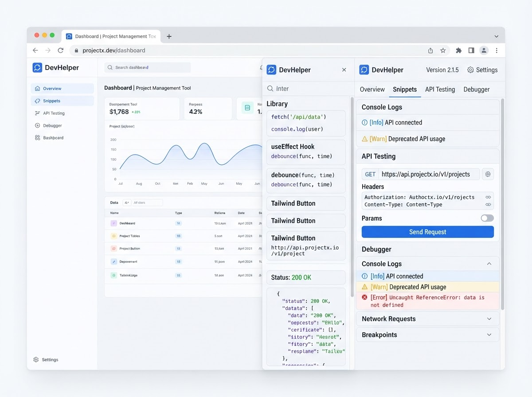Switch to the Overview tab in DevHelper panel
This screenshot has height=397, width=532.
372,89
